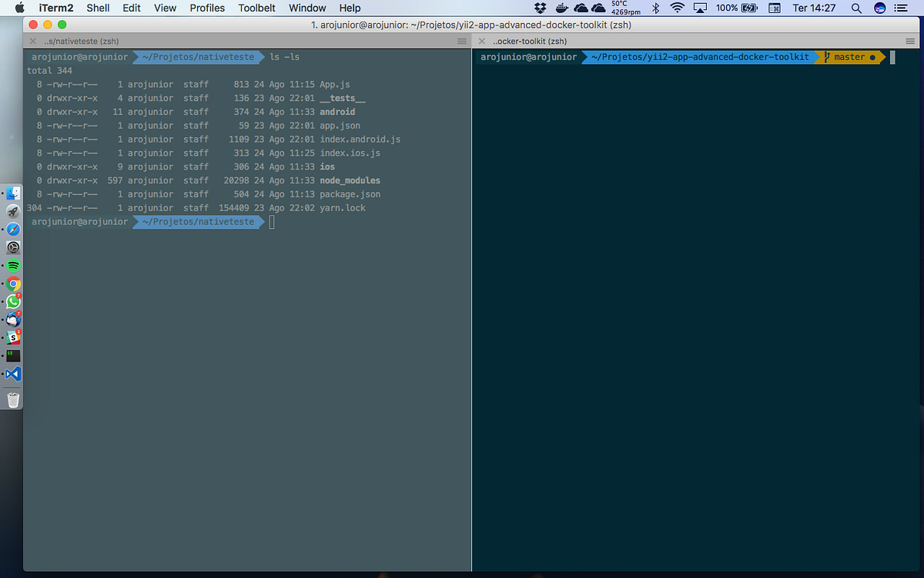Open Spotify from the Dock
The height and width of the screenshot is (578, 924).
click(13, 264)
